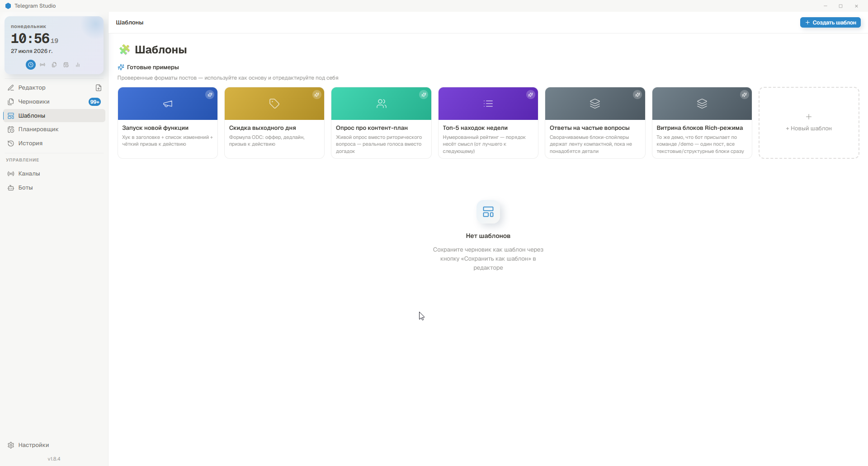Open the Витрина блоков Rich-режима template title
The height and width of the screenshot is (466, 868).
[x=699, y=128]
